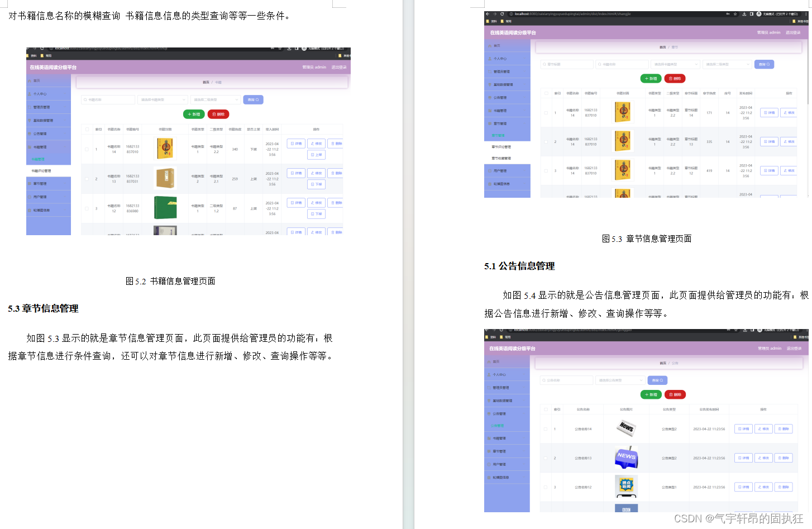Click browser reload icon in chapter management screenshot
The height and width of the screenshot is (529, 812).
[x=502, y=14]
